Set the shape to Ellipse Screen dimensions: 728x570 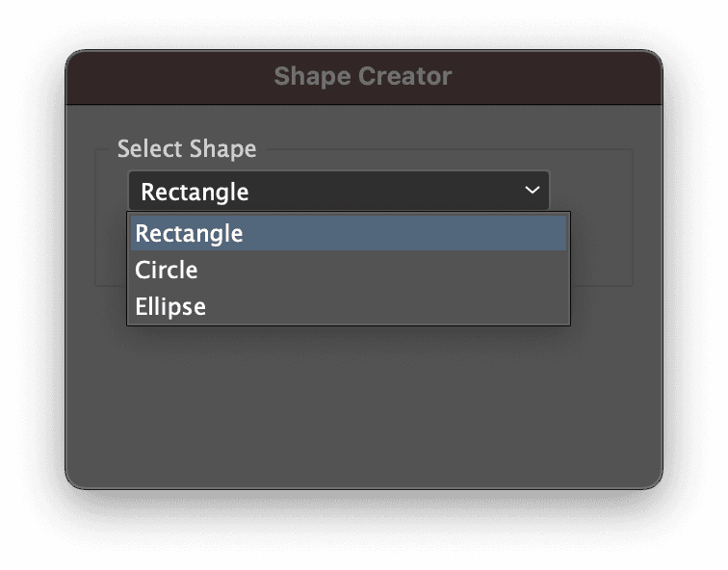click(x=349, y=306)
